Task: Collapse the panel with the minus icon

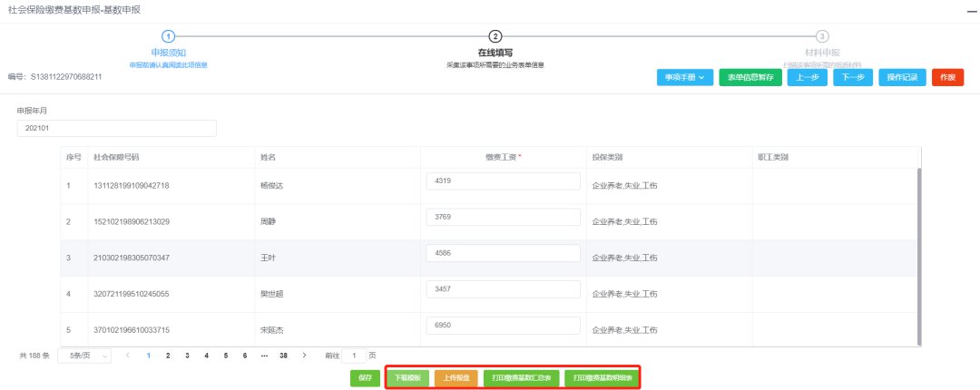Action: [x=967, y=9]
